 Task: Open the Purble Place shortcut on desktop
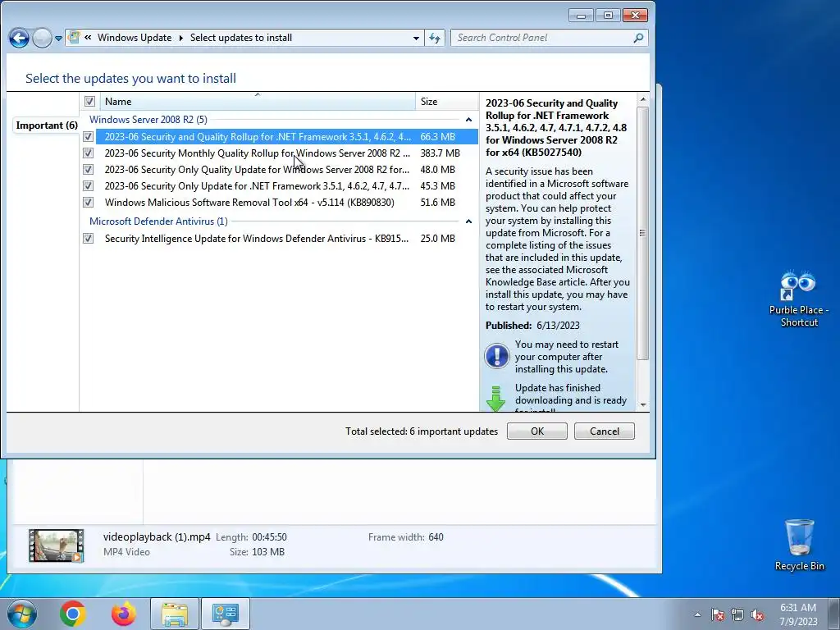799,299
